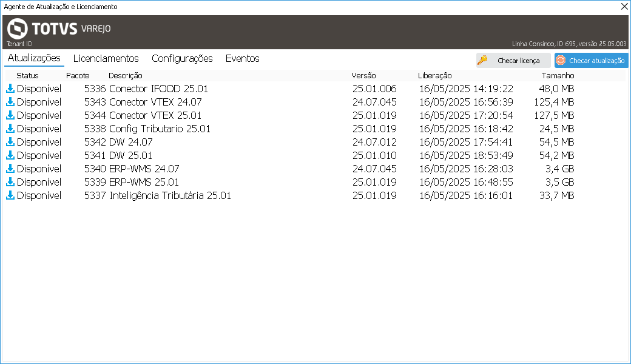This screenshot has width=631, height=364.
Task: Click package number 5344
Action: coord(95,115)
